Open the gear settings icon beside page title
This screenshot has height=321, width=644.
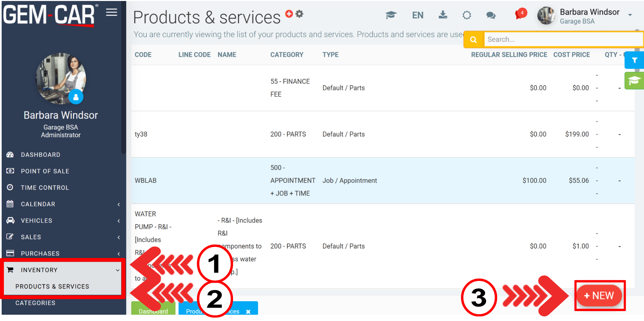[299, 14]
